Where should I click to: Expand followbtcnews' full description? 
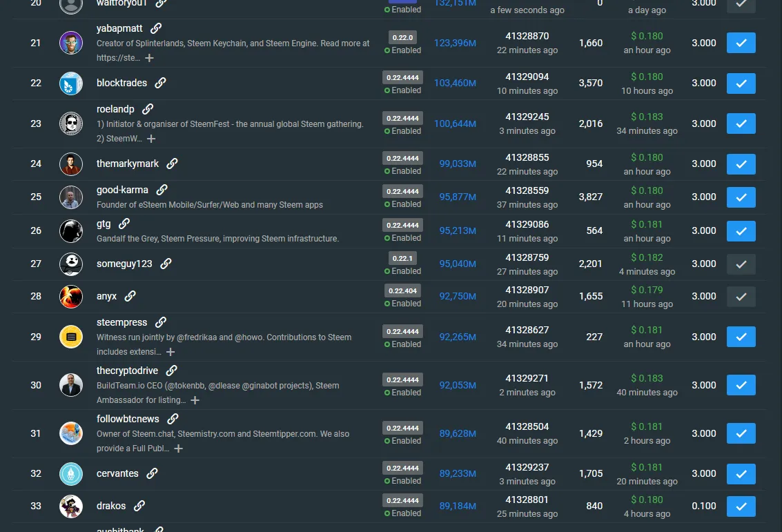pos(179,449)
